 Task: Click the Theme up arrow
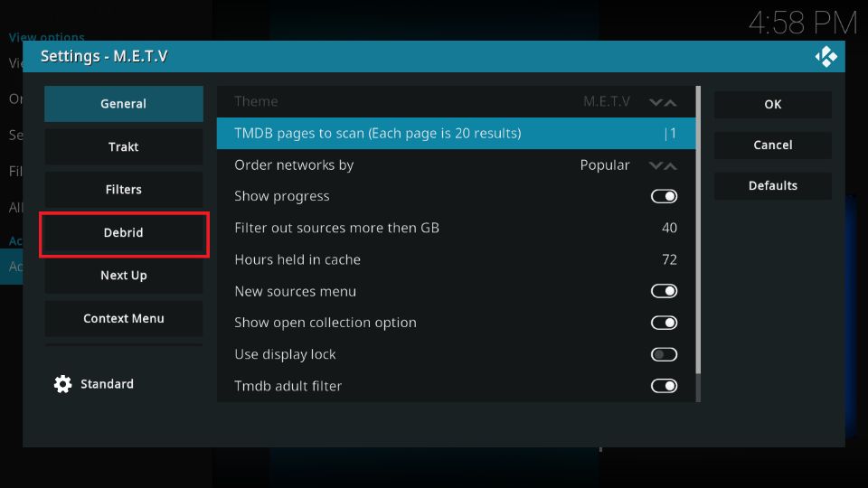click(x=670, y=102)
